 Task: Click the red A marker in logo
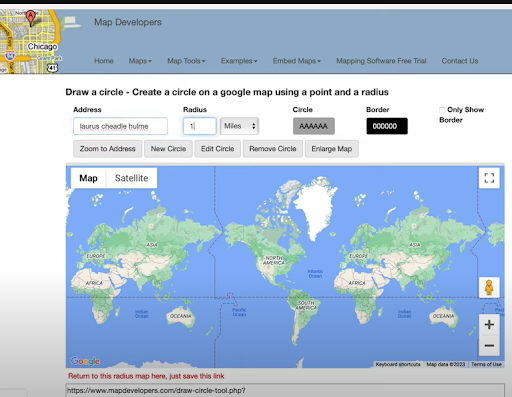pos(31,18)
